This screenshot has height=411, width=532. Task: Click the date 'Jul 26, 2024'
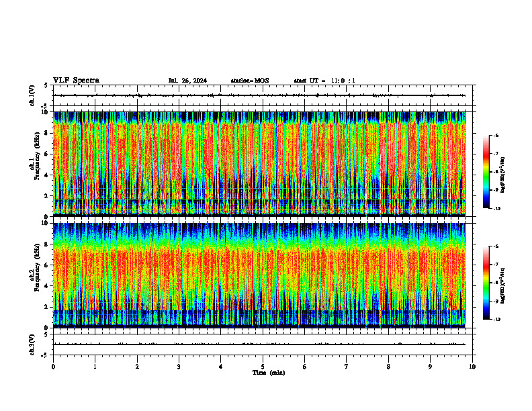click(187, 81)
